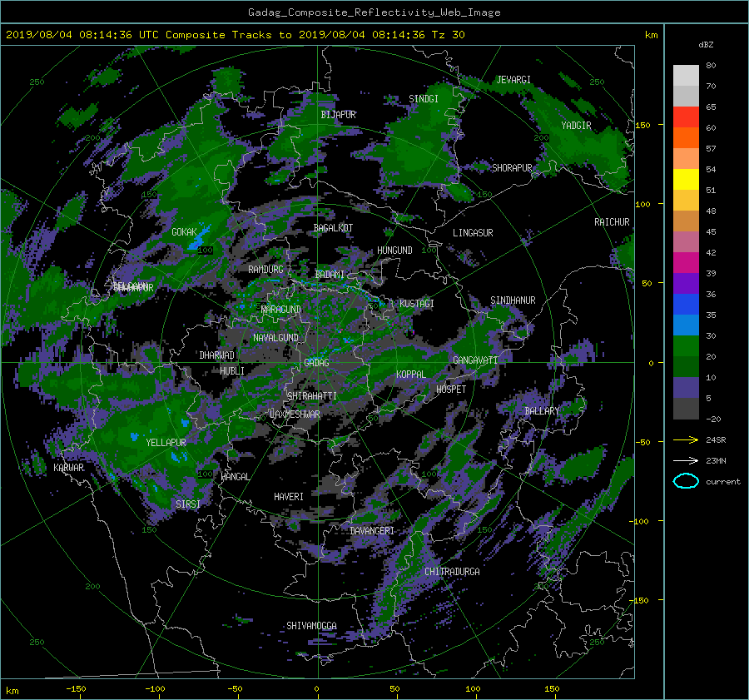
Task: Click the KARWAR city label
Action: (x=68, y=468)
